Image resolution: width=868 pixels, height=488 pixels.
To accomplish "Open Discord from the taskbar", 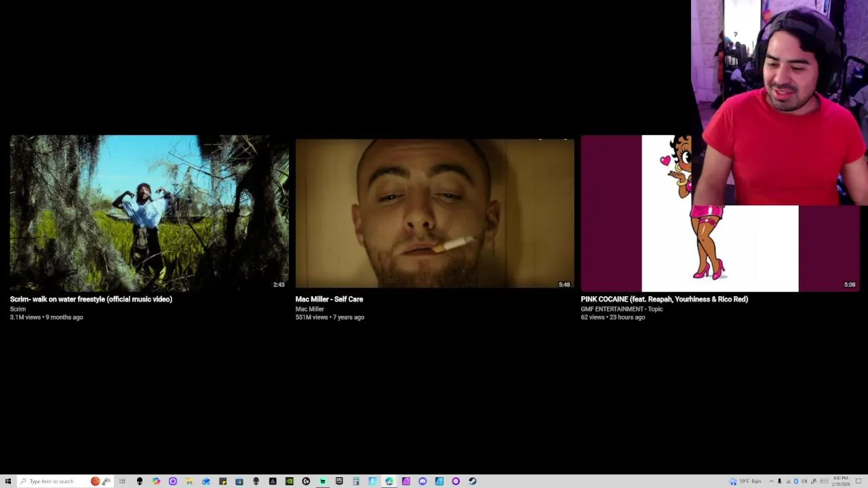I will [x=422, y=481].
